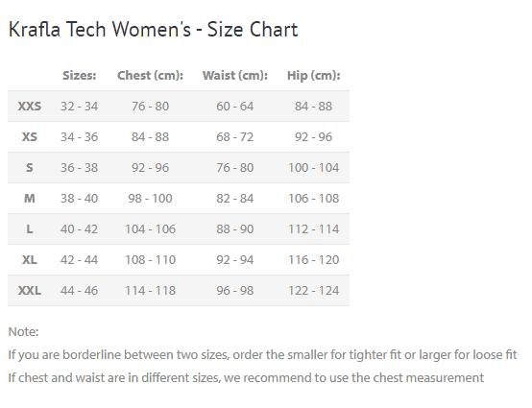Click the chest measurement recommendation note
Screen dimensions: 532x408
point(246,378)
